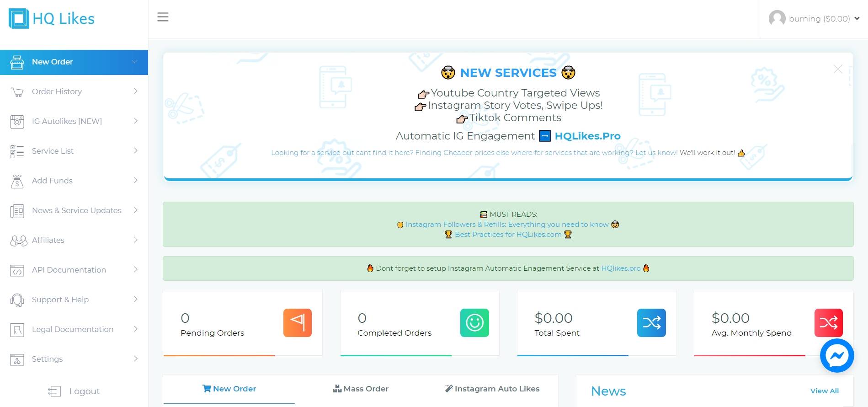Click the Add Funds money bag icon
This screenshot has width=868, height=407.
point(17,181)
